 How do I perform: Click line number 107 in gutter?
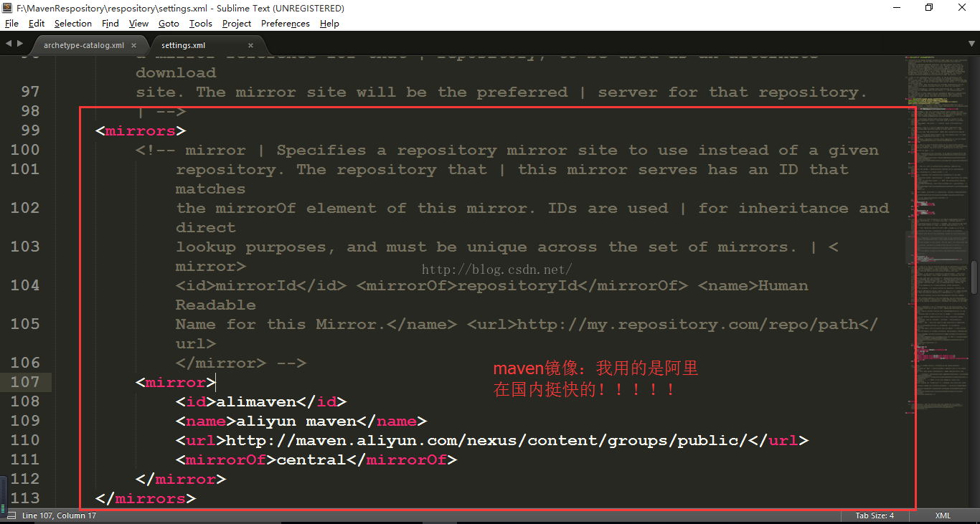[25, 382]
